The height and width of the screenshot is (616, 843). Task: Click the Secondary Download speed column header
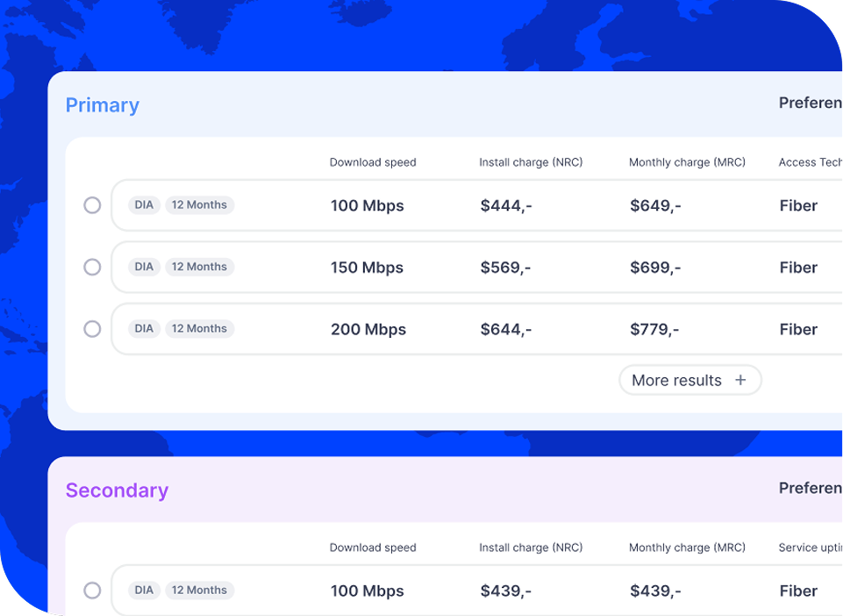coord(373,548)
